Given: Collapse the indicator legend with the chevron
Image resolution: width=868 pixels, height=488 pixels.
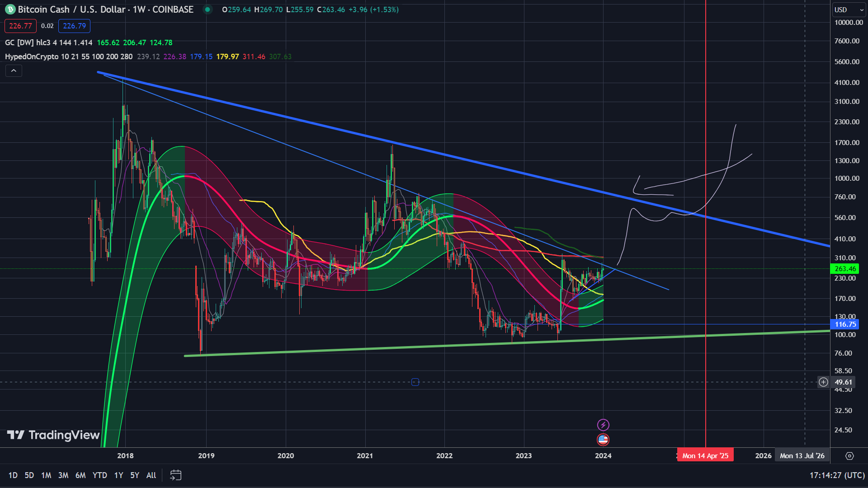Looking at the screenshot, I should click(14, 70).
